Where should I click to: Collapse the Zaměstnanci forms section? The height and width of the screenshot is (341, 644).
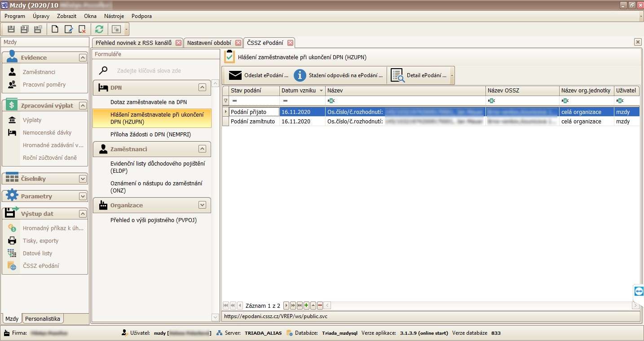202,149
